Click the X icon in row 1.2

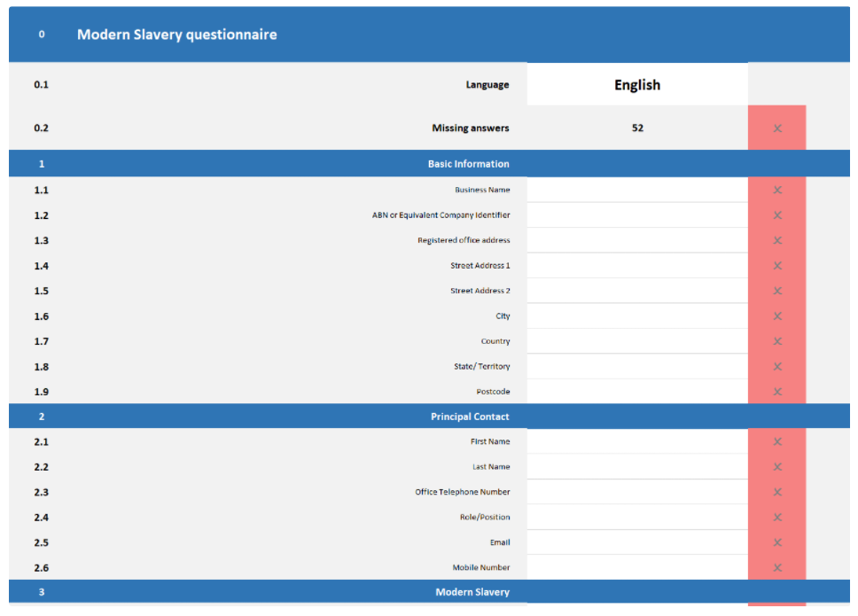pos(777,215)
